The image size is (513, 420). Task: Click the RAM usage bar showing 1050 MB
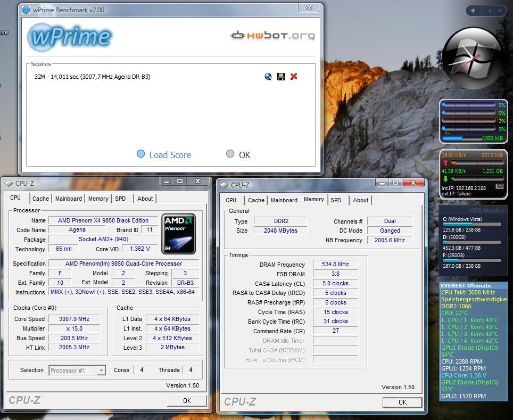click(x=462, y=138)
